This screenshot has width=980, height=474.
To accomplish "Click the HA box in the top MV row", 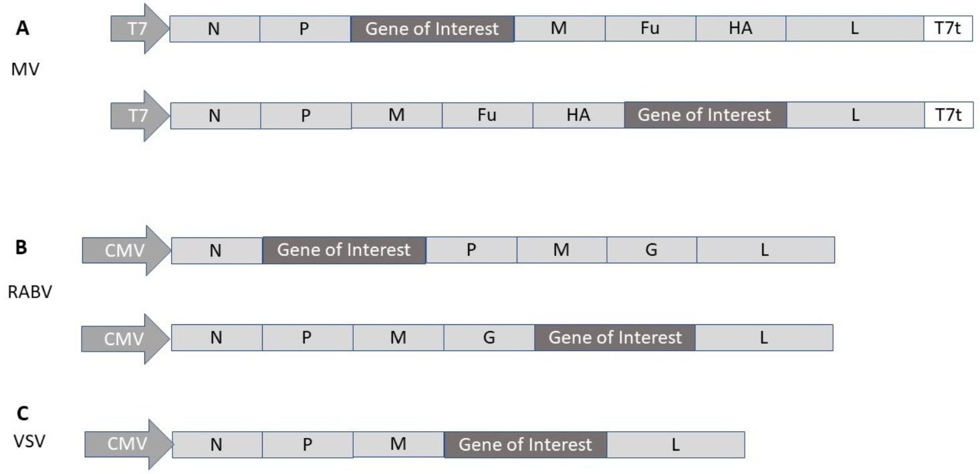I will pyautogui.click(x=740, y=29).
